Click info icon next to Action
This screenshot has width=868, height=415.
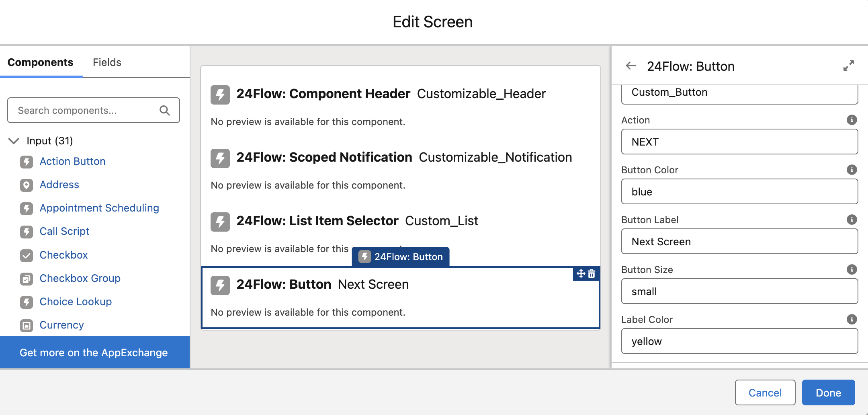(x=852, y=120)
